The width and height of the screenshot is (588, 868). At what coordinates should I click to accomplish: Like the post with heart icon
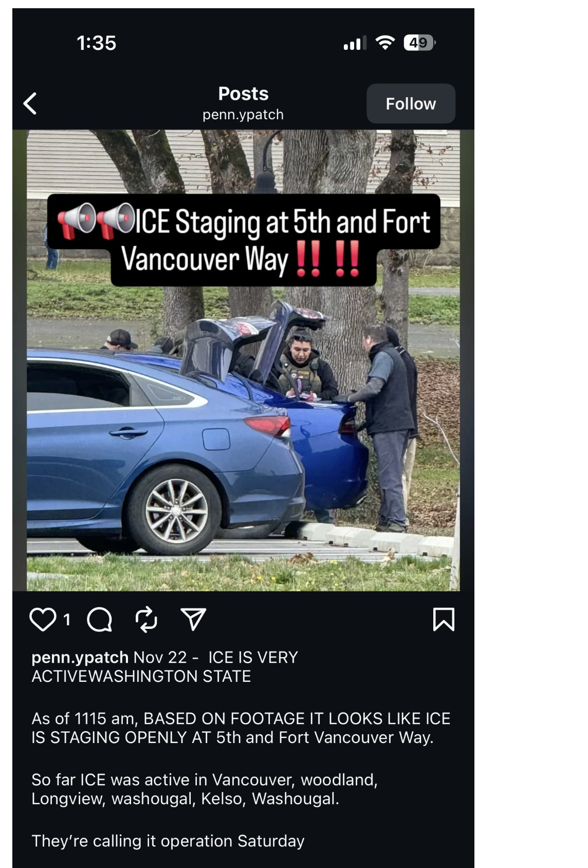pos(43,619)
